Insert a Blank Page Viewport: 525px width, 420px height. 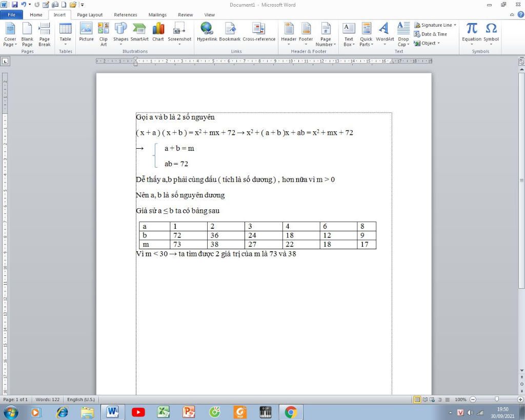point(27,34)
